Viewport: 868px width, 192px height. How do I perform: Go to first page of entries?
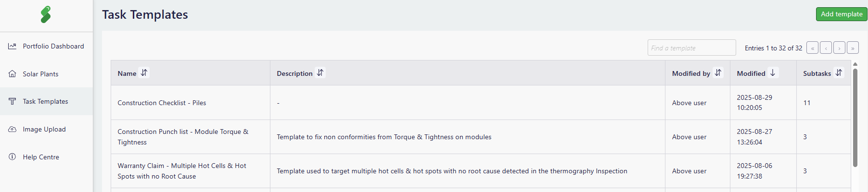tap(812, 48)
